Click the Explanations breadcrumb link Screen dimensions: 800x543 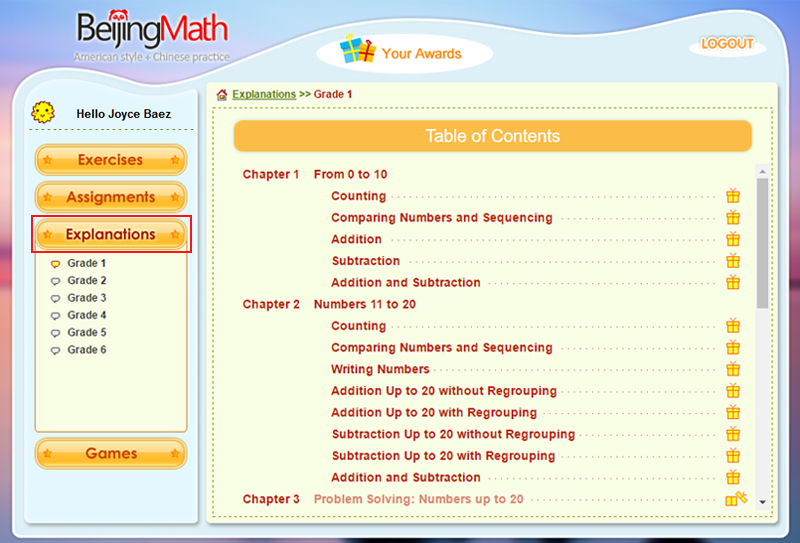(x=264, y=94)
